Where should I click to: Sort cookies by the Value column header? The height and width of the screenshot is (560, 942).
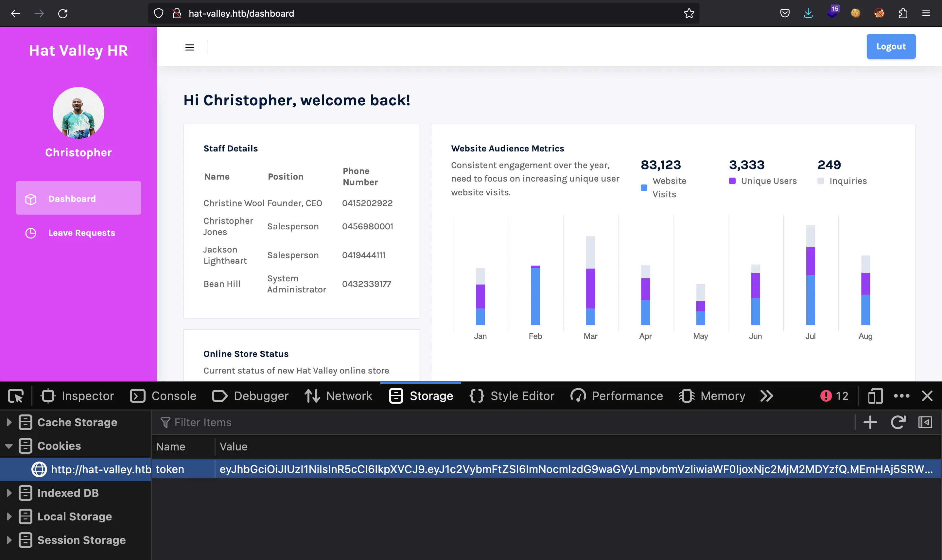[x=577, y=447]
